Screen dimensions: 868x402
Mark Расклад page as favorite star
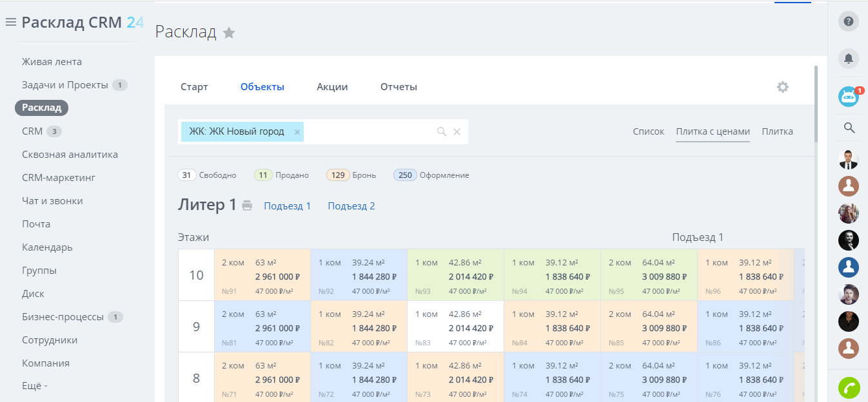tap(229, 33)
